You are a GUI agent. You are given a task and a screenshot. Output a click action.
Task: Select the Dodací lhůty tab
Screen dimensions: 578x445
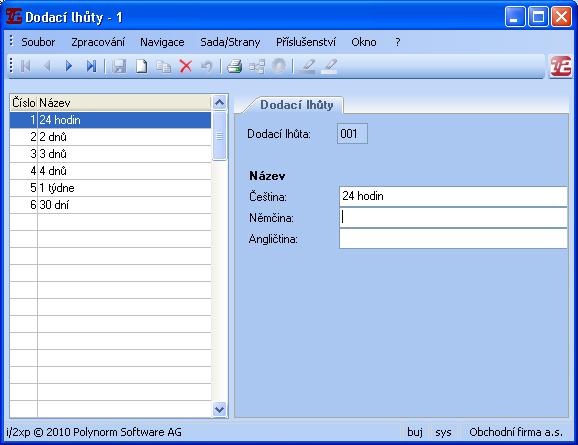pyautogui.click(x=297, y=105)
